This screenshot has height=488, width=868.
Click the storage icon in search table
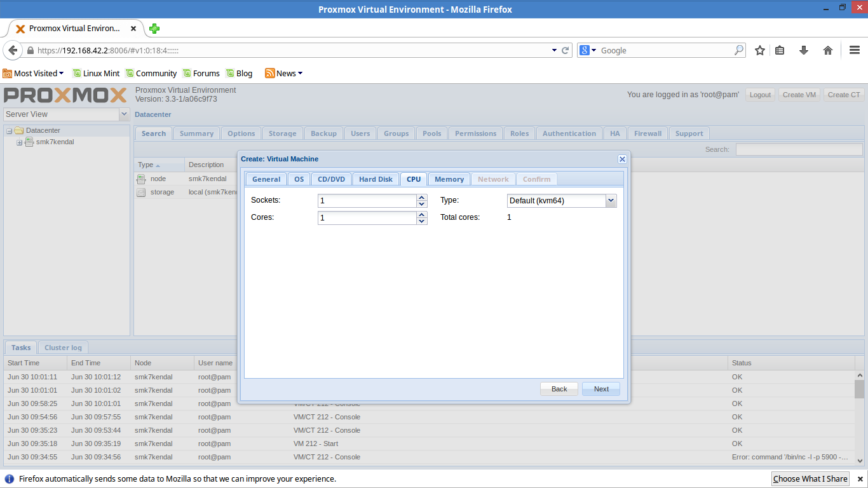141,193
